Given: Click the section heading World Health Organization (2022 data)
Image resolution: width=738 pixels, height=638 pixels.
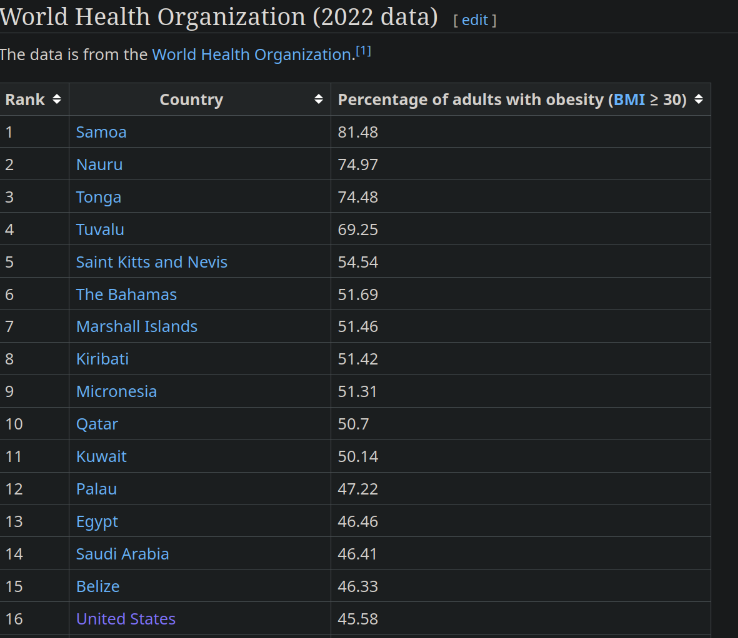Looking at the screenshot, I should point(219,17).
